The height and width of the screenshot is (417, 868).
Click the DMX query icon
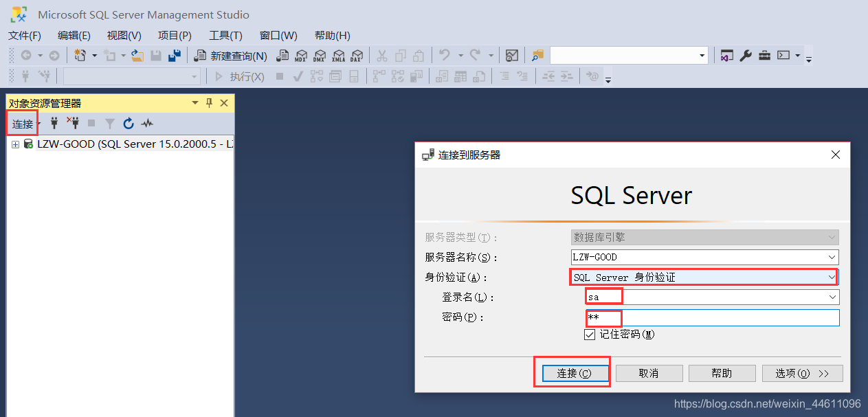pos(319,56)
